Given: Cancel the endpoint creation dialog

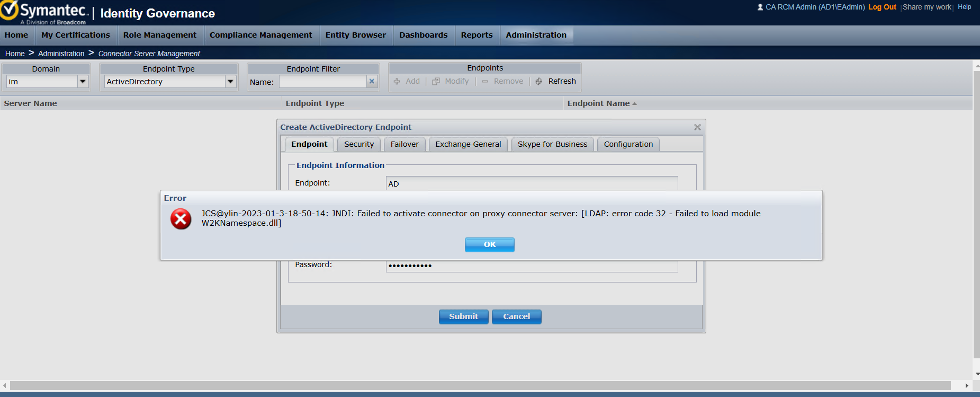Looking at the screenshot, I should [x=517, y=316].
